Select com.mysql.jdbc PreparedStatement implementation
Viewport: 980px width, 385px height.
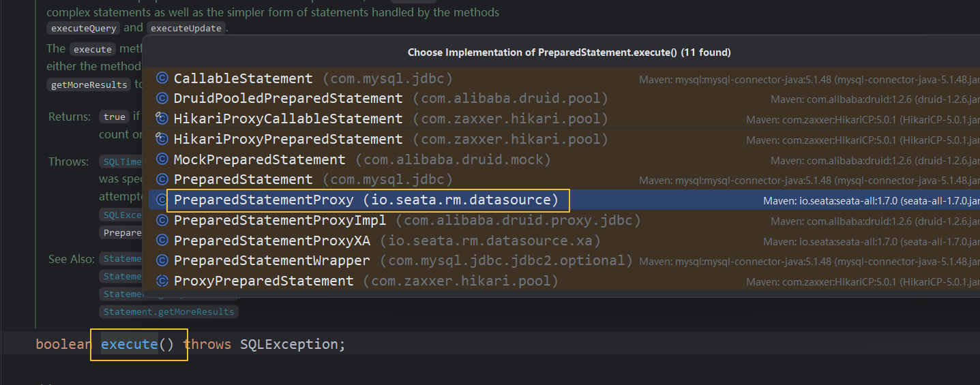tap(243, 180)
